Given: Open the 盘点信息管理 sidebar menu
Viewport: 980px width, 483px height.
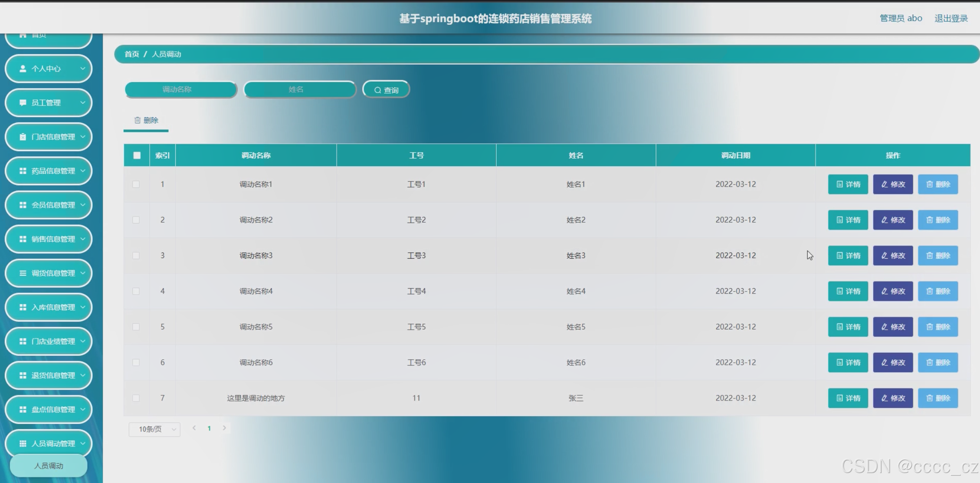Looking at the screenshot, I should 49,409.
